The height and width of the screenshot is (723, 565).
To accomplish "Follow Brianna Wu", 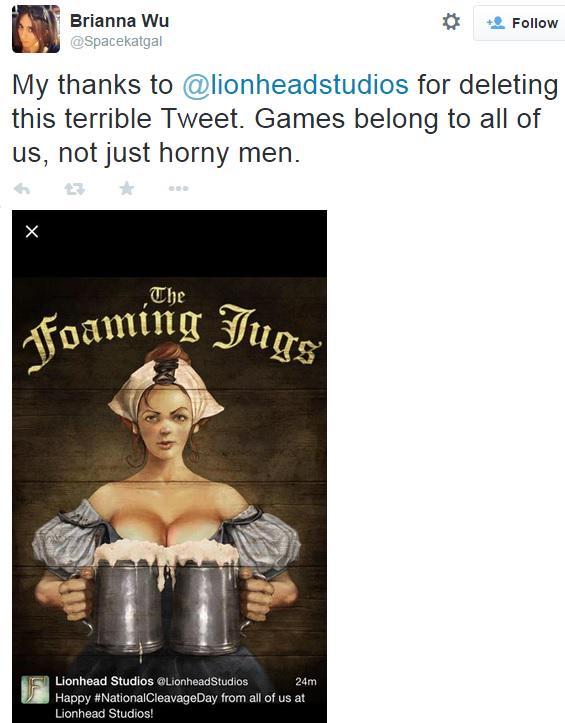I will pyautogui.click(x=520, y=23).
